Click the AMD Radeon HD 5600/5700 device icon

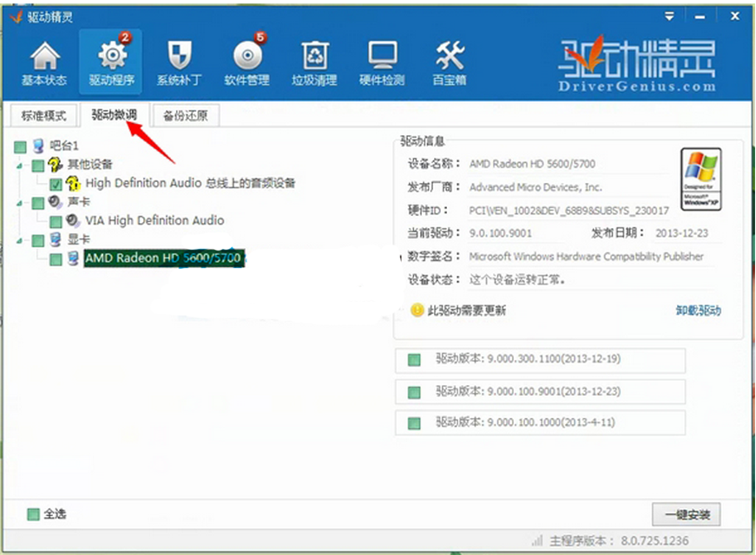point(73,258)
